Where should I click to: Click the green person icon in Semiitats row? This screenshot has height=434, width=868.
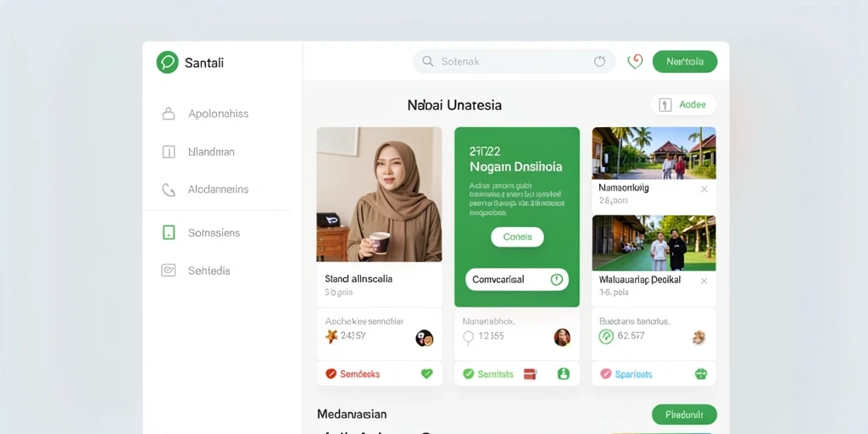(x=564, y=374)
